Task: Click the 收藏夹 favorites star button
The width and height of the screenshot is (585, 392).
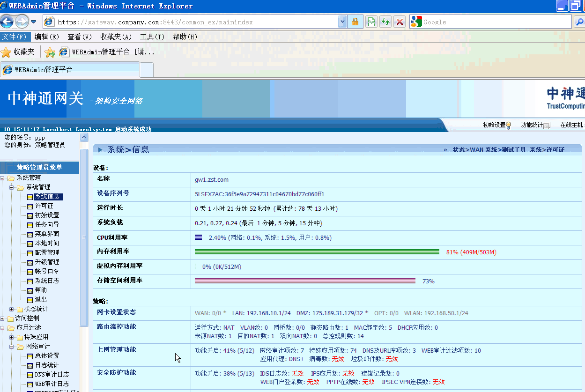Action: pyautogui.click(x=18, y=52)
